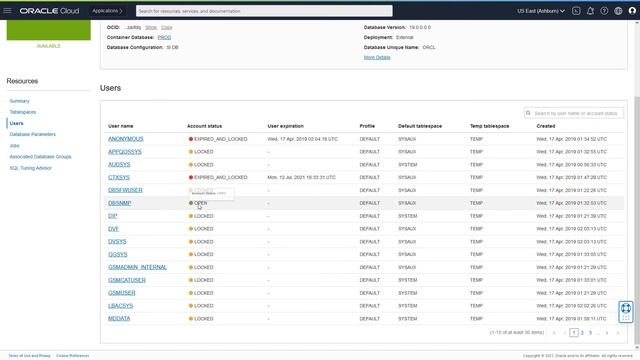Click the CTXSYS expiration date cell
Image resolution: width=640 pixels, height=360 pixels.
coord(302,178)
